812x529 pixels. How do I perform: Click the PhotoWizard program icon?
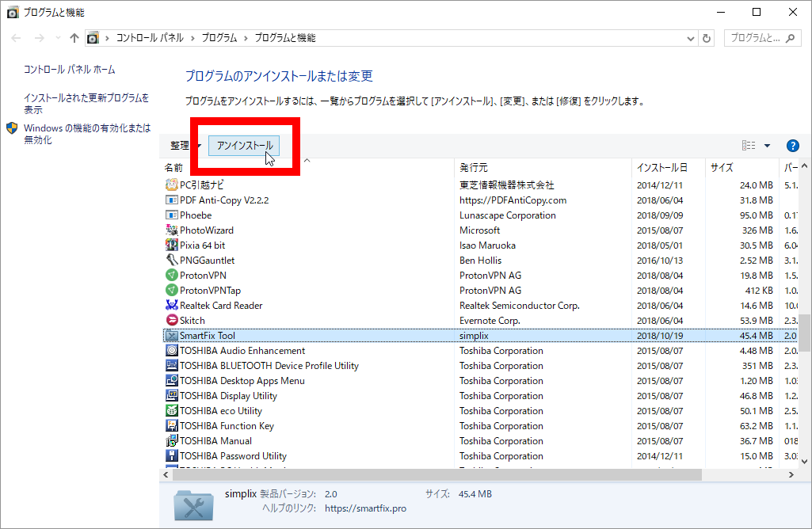point(171,230)
